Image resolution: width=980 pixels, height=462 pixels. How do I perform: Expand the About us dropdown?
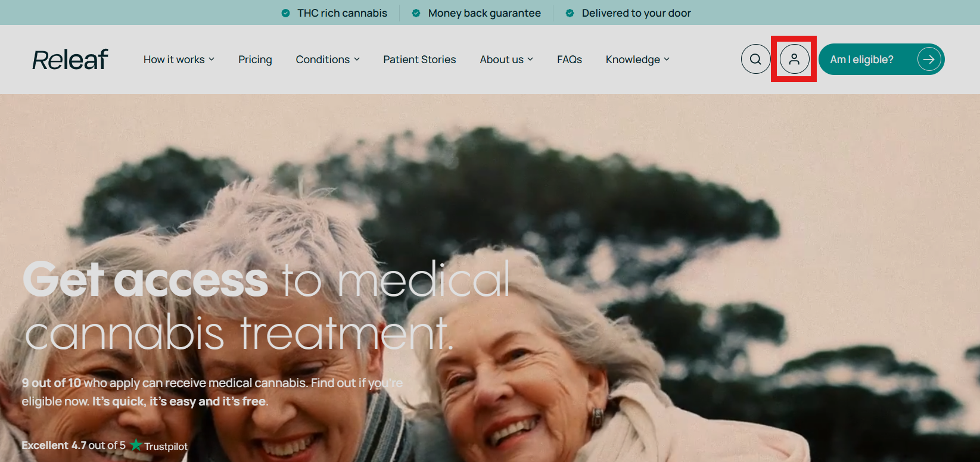click(506, 60)
